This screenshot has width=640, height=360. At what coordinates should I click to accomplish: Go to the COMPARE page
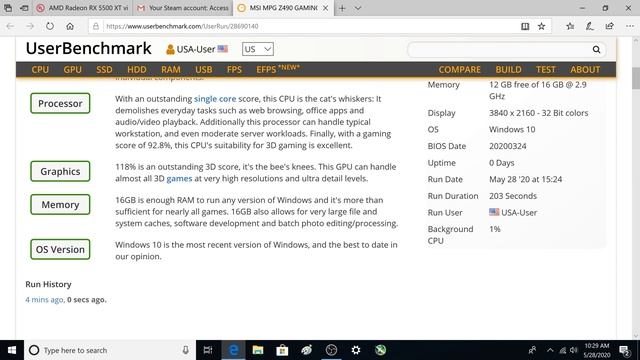[460, 69]
